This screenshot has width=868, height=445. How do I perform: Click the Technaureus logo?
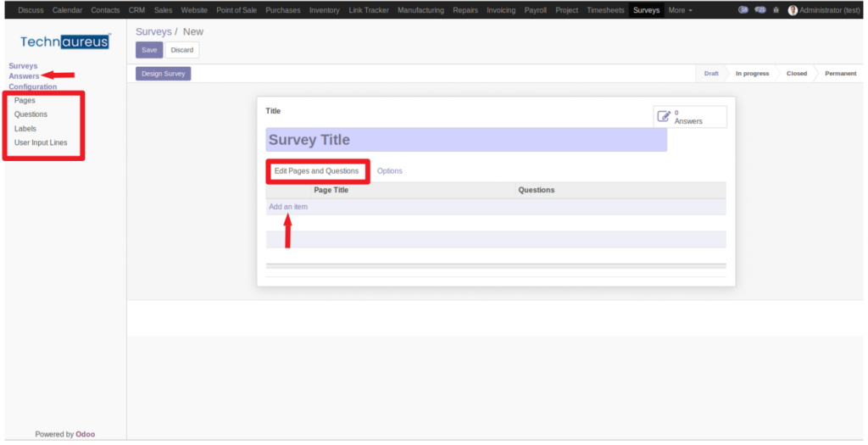pyautogui.click(x=64, y=42)
